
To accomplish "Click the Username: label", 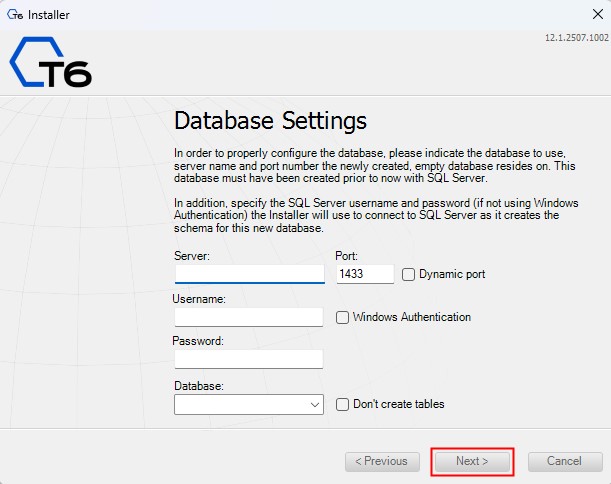I will point(199,299).
